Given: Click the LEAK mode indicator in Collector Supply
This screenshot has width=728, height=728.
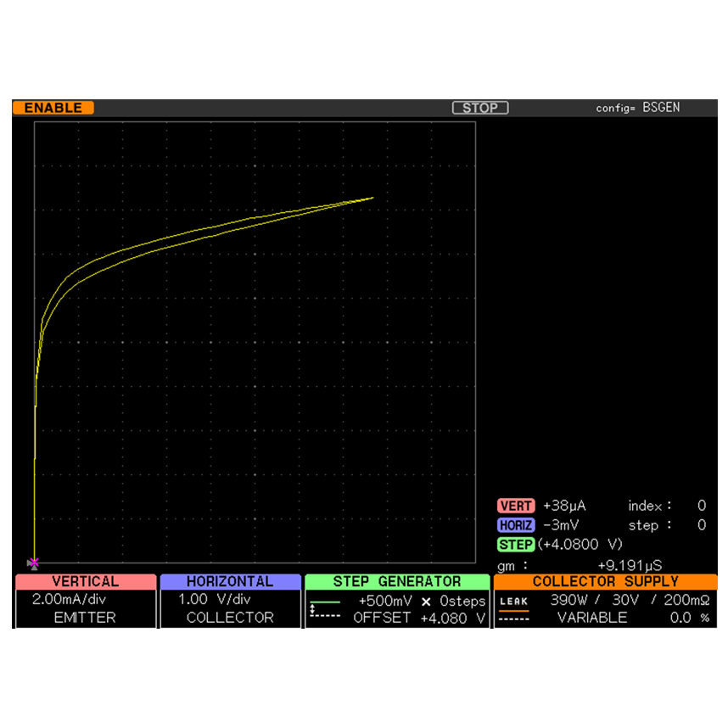Looking at the screenshot, I should 513,601.
